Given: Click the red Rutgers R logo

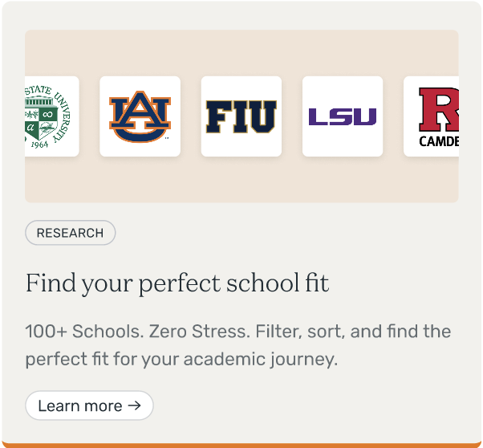Looking at the screenshot, I should pos(439,109).
